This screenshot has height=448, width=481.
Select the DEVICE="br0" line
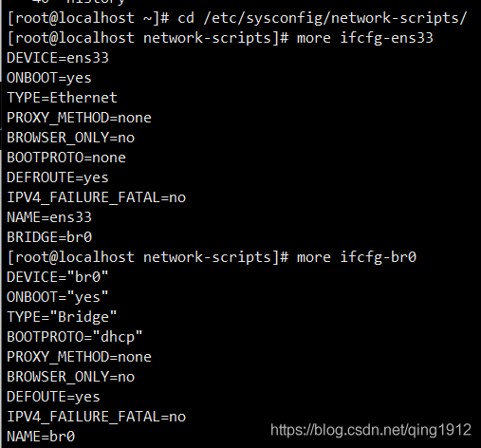click(x=58, y=277)
